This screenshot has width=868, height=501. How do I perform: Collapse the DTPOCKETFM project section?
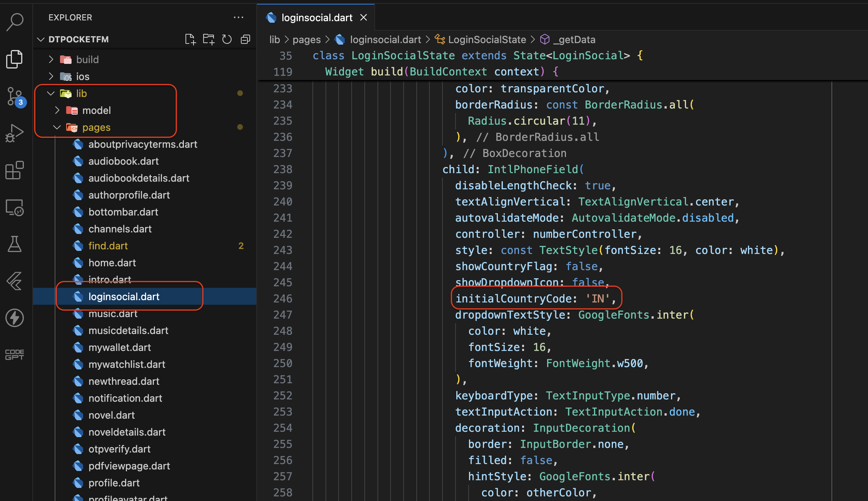[x=41, y=39]
